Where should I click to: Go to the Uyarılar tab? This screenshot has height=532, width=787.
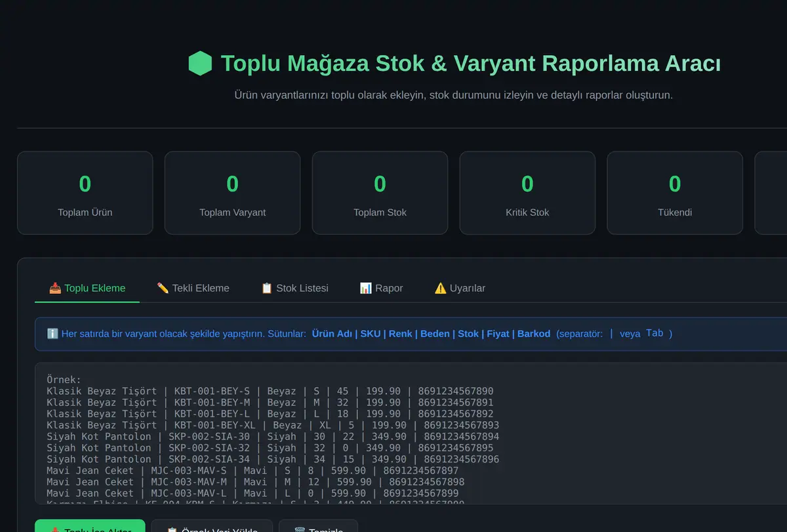click(460, 288)
